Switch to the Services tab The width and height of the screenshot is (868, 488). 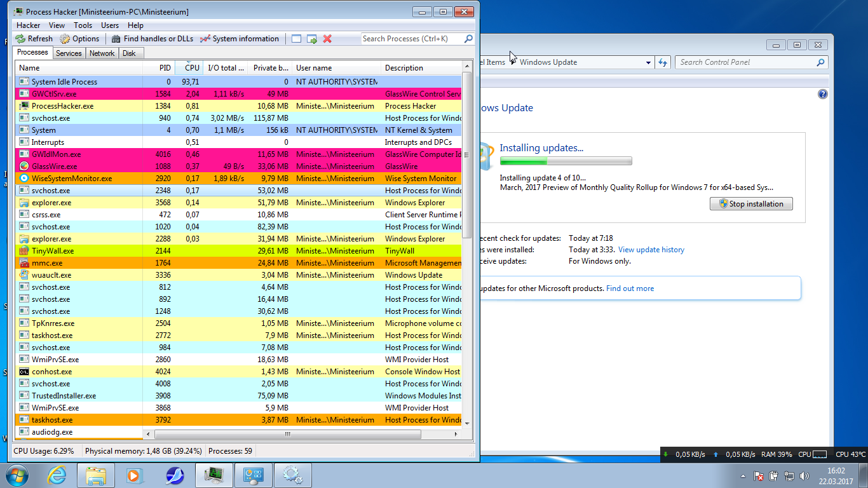tap(69, 53)
